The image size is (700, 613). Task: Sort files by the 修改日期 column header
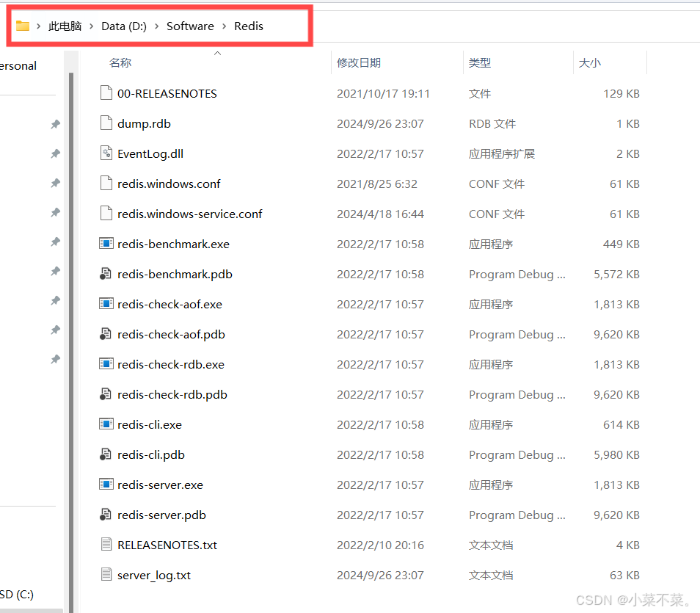click(359, 62)
